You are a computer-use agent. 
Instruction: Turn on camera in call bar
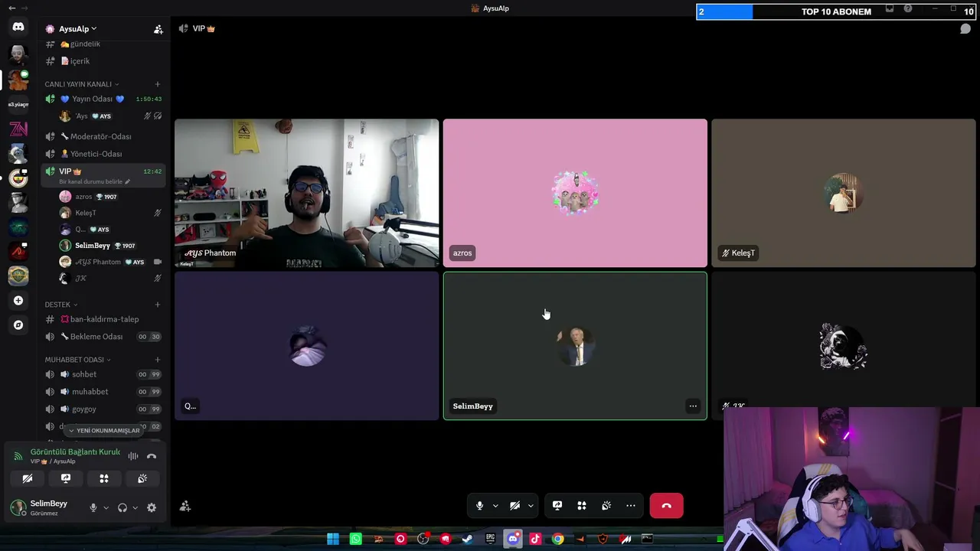pyautogui.click(x=514, y=506)
